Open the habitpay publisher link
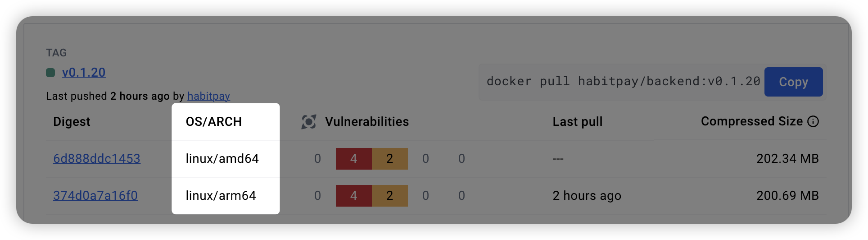Screen dimensions: 868x240 (x=208, y=96)
